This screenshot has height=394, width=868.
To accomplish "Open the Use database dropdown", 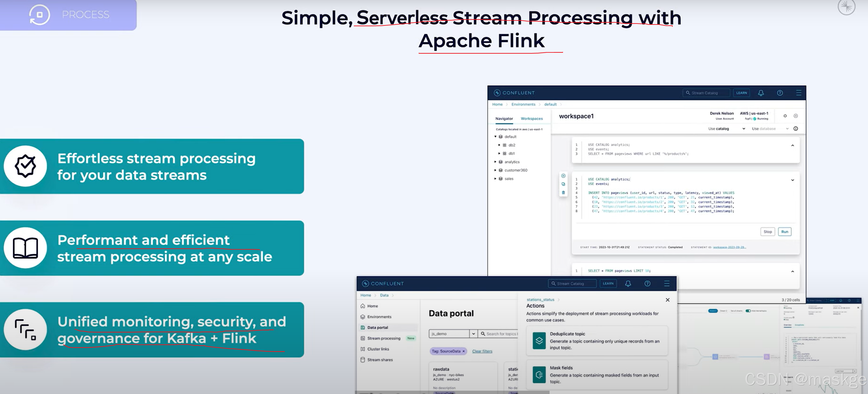I will click(x=770, y=128).
